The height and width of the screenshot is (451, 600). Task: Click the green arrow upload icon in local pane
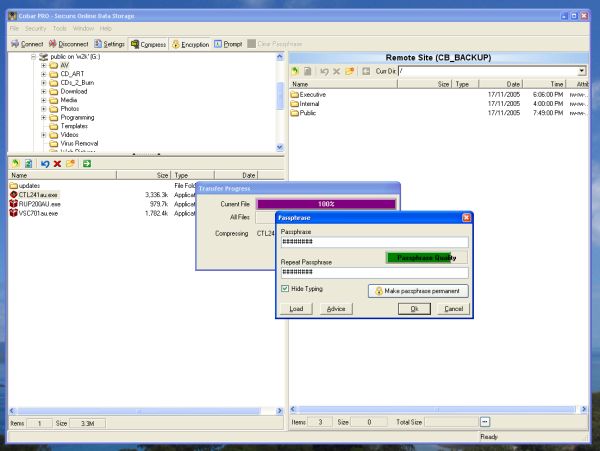tap(87, 163)
